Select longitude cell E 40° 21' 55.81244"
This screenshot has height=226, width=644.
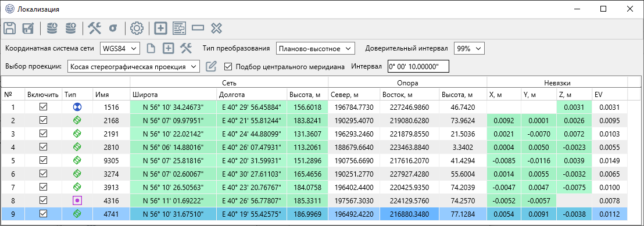251,120
